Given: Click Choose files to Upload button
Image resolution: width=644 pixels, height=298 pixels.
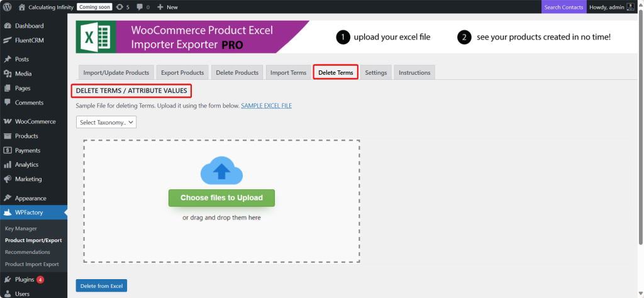Looking at the screenshot, I should (222, 198).
